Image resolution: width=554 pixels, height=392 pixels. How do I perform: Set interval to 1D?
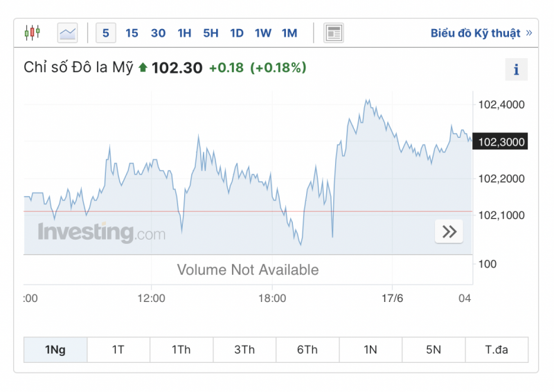237,33
